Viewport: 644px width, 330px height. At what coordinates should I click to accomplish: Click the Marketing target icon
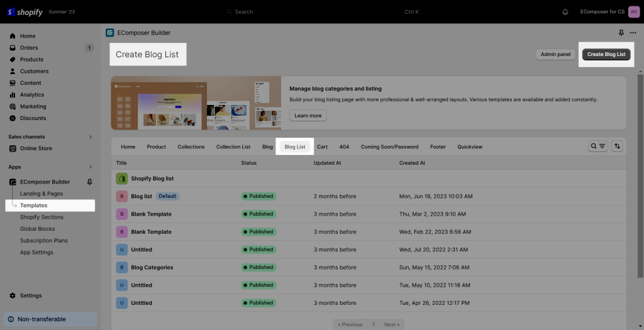click(x=13, y=106)
